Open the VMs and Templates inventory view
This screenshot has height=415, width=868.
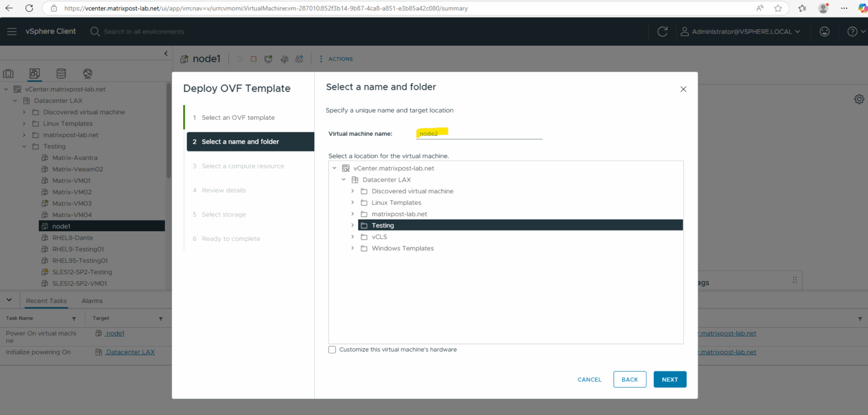pyautogui.click(x=34, y=74)
